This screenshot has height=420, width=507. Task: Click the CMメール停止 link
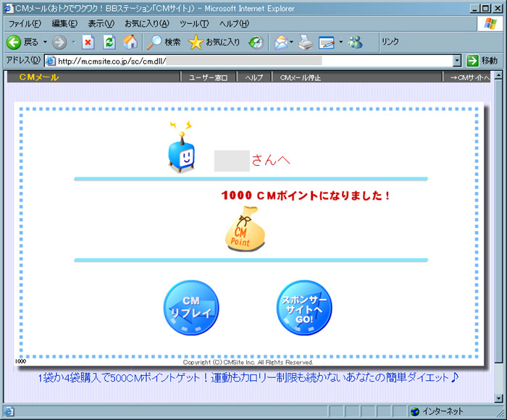(301, 77)
